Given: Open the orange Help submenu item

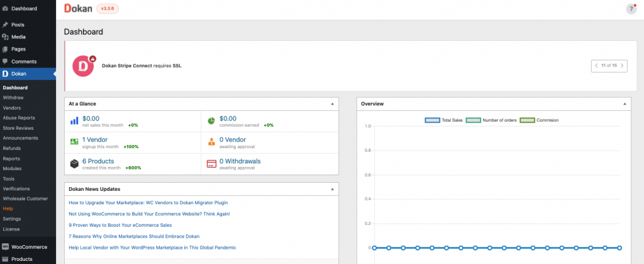Looking at the screenshot, I should 8,209.
